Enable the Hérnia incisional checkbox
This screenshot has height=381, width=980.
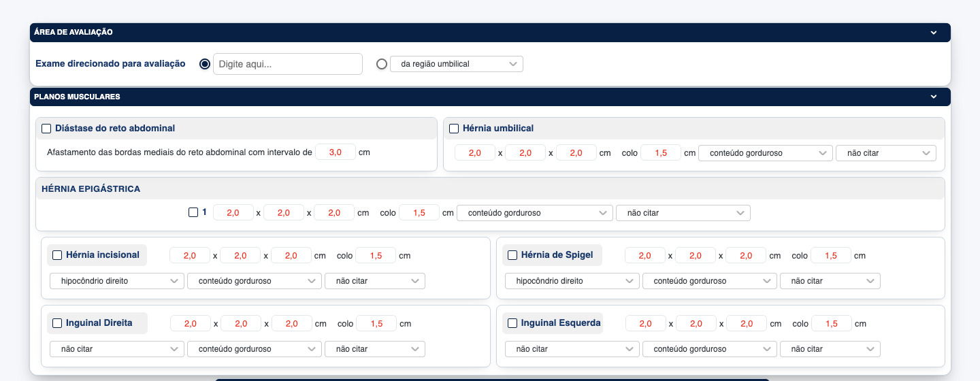click(x=57, y=255)
